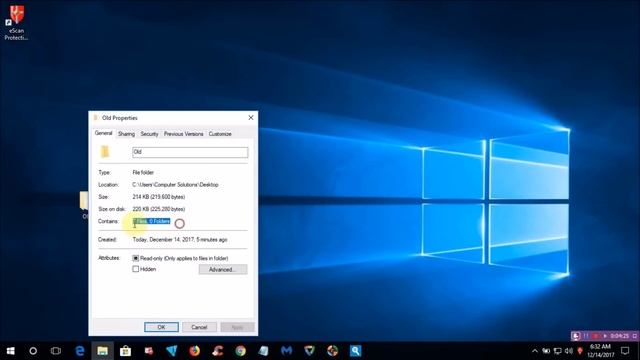
Task: Open File Explorer from taskbar
Action: click(102, 351)
